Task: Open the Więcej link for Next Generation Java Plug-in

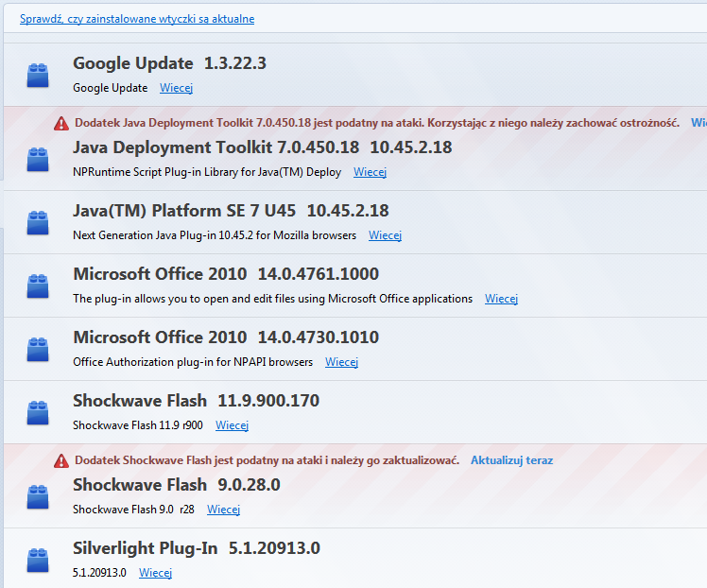Action: click(x=385, y=235)
